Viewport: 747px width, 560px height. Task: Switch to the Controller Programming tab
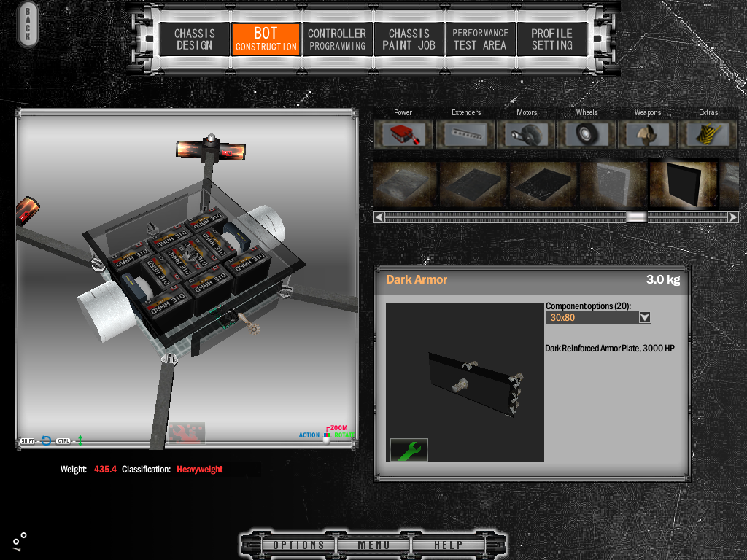pyautogui.click(x=336, y=39)
